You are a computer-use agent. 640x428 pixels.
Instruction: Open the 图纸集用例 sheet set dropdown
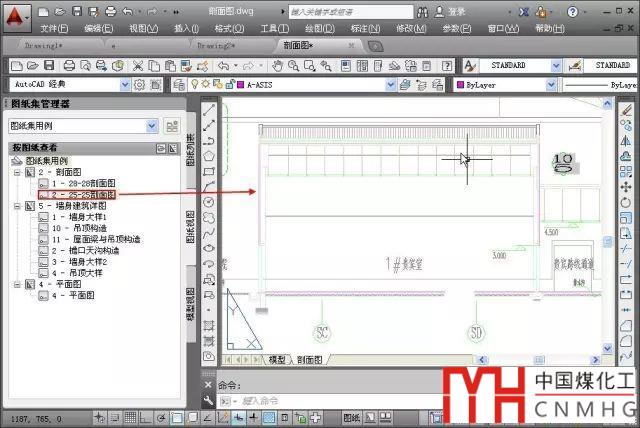pos(152,126)
